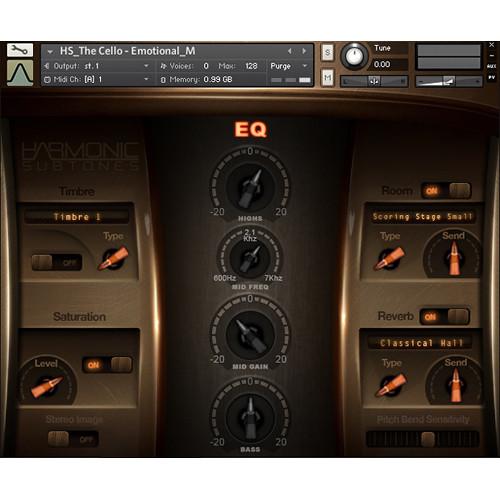
Task: Click the Timbre Type selector knob
Action: [113, 258]
